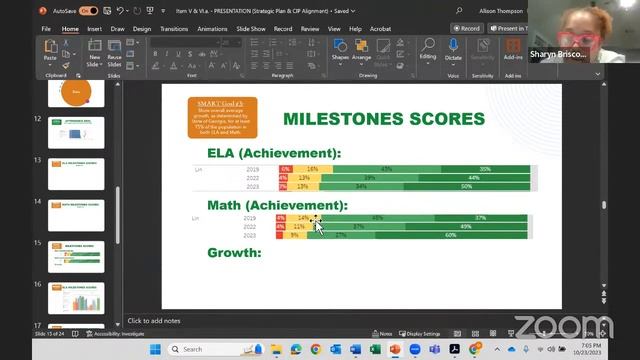Switch to Reading View icon

coord(493,333)
